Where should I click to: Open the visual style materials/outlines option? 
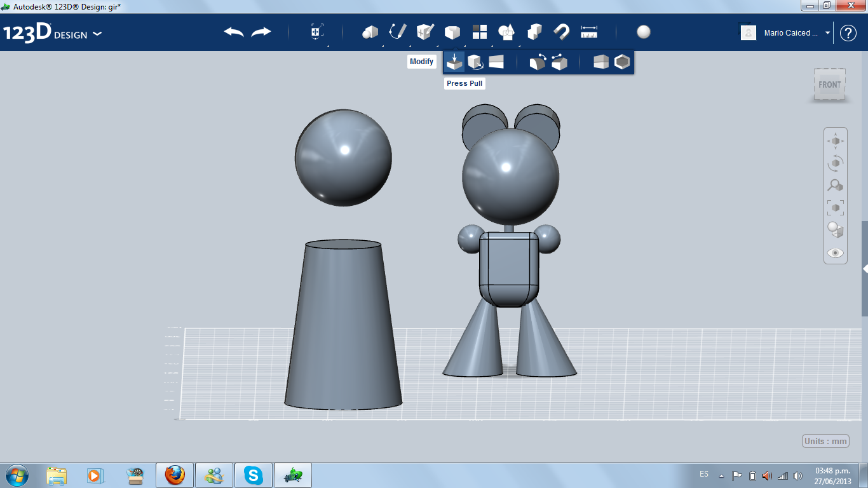point(836,230)
